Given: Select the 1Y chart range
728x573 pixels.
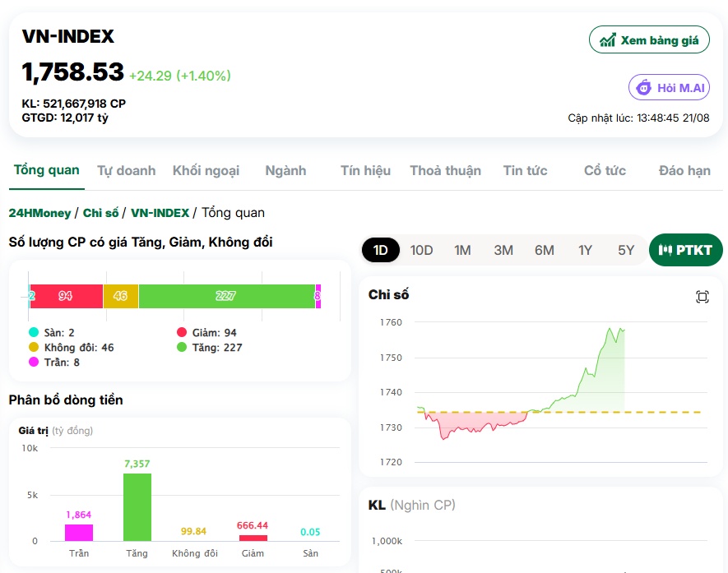Looking at the screenshot, I should click(x=585, y=250).
